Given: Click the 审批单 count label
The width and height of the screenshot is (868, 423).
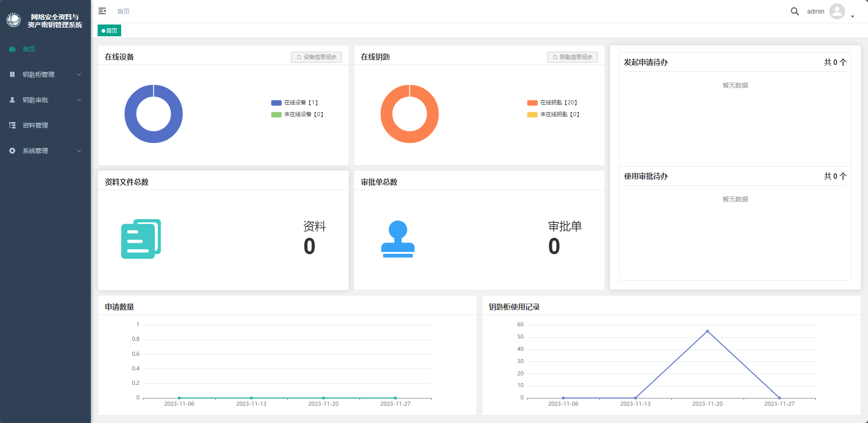Looking at the screenshot, I should [x=565, y=226].
